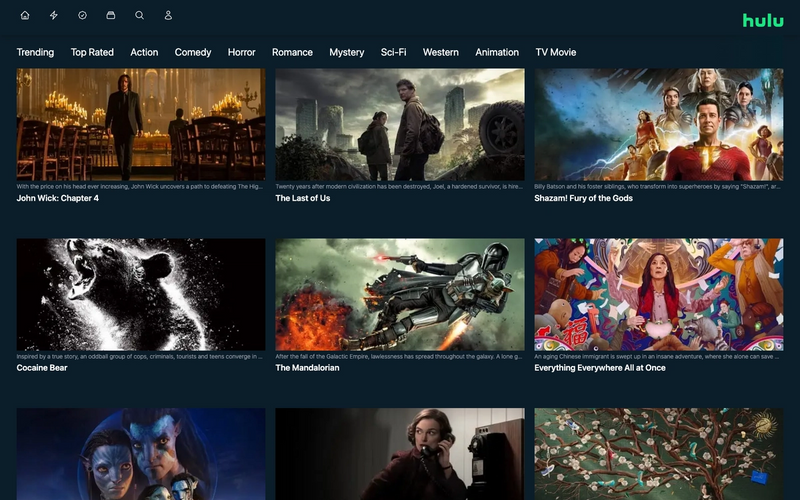This screenshot has width=800, height=500.
Task: Open the Avatar blue characters thumbnail
Action: pyautogui.click(x=141, y=454)
